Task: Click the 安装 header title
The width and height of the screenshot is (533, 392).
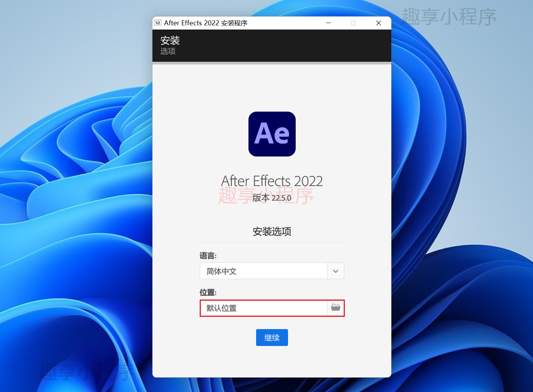Action: (170, 40)
